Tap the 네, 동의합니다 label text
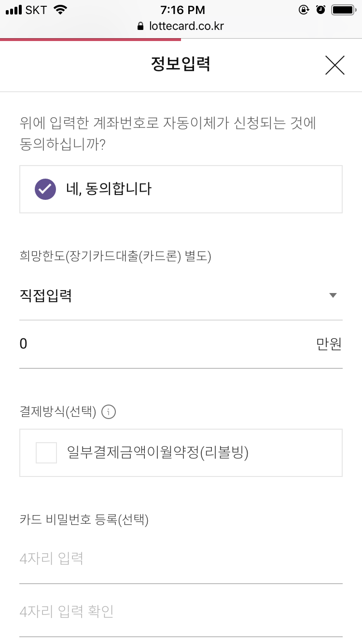The width and height of the screenshot is (362, 644). [x=109, y=189]
